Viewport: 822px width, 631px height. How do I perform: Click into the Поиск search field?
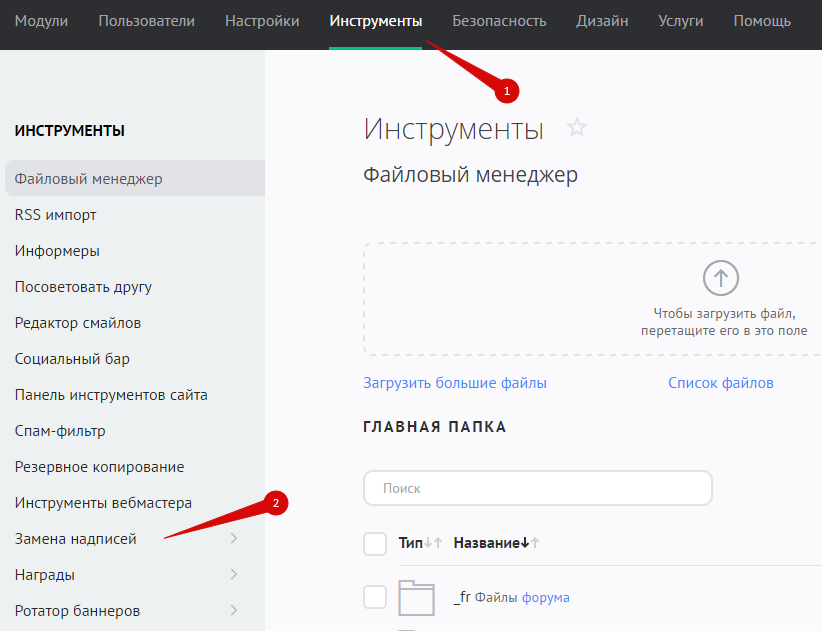coord(537,489)
